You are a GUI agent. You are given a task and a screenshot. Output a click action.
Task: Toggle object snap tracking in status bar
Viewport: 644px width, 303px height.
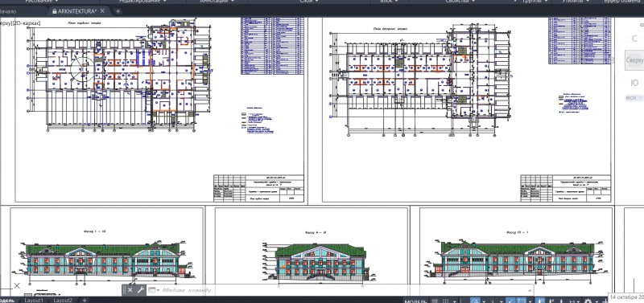coord(511,301)
